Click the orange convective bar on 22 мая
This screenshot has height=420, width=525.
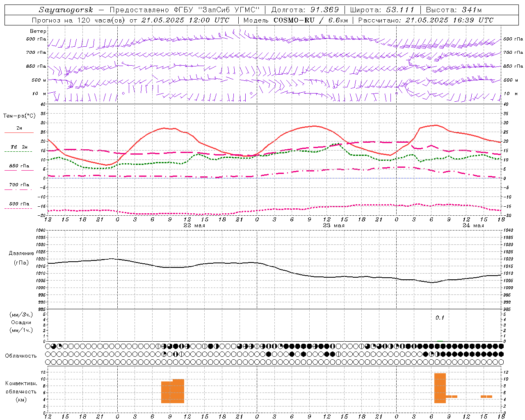click(173, 391)
